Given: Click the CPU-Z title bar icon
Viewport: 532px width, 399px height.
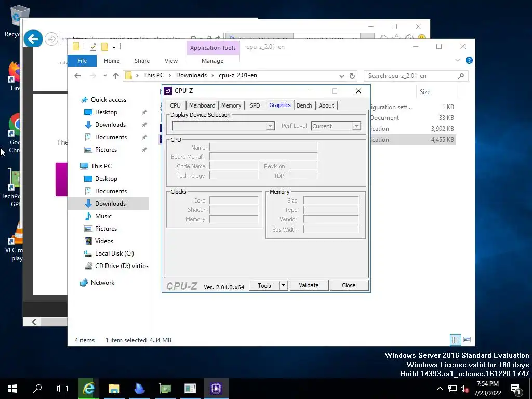Looking at the screenshot, I should click(x=168, y=91).
